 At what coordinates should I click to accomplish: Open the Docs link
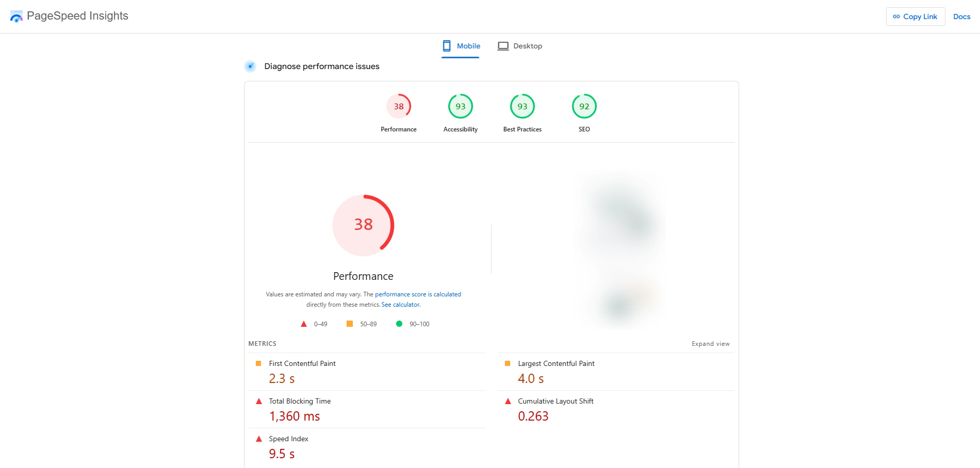(962, 16)
